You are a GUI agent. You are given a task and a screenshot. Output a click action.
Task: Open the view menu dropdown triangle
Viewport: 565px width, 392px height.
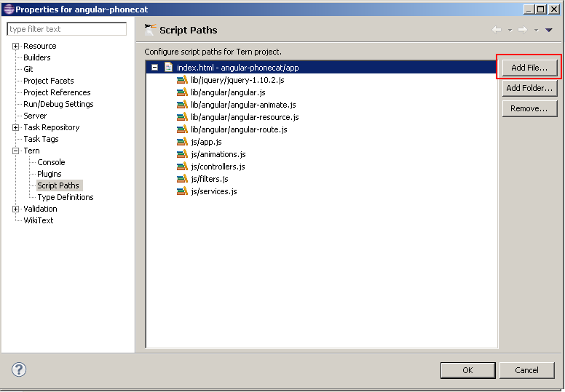pos(549,30)
